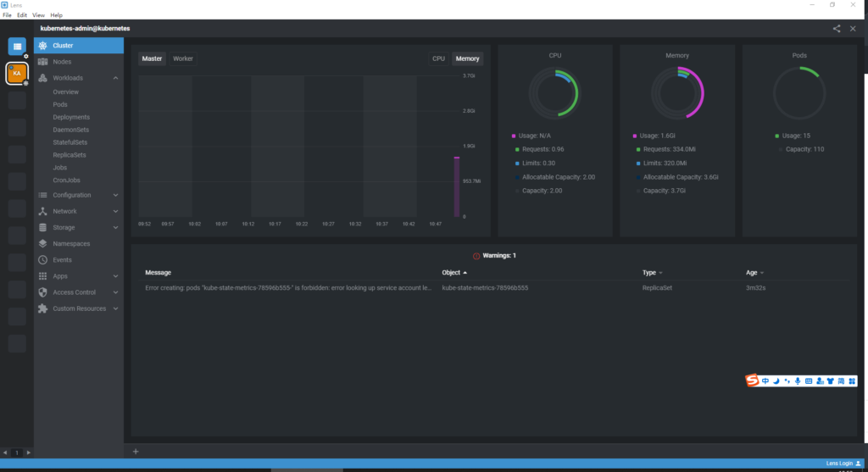Screen dimensions: 868x472
Task: Sort warnings by Object column
Action: 454,273
